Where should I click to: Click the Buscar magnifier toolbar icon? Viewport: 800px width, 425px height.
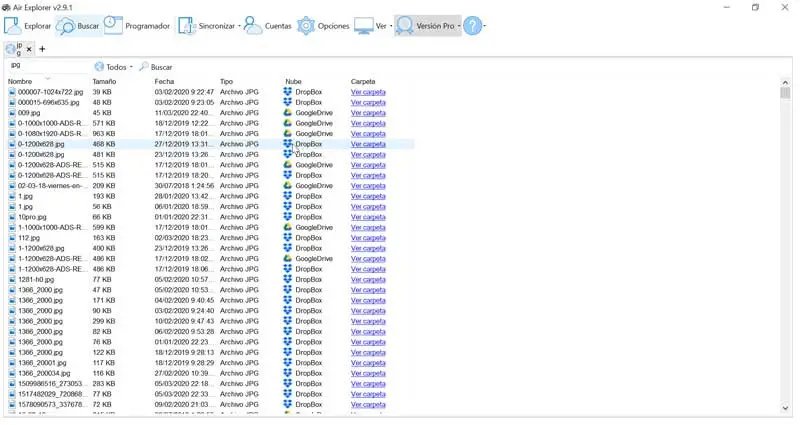pos(66,26)
